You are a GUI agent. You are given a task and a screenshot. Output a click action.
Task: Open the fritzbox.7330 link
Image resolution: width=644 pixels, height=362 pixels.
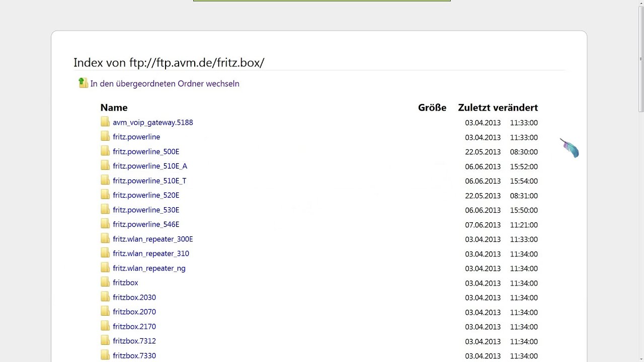(x=134, y=355)
